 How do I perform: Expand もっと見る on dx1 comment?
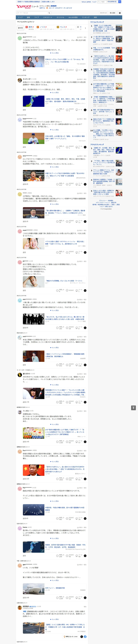point(54,53)
